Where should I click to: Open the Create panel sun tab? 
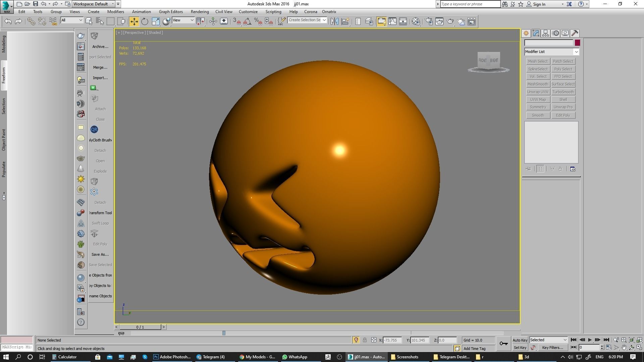526,33
